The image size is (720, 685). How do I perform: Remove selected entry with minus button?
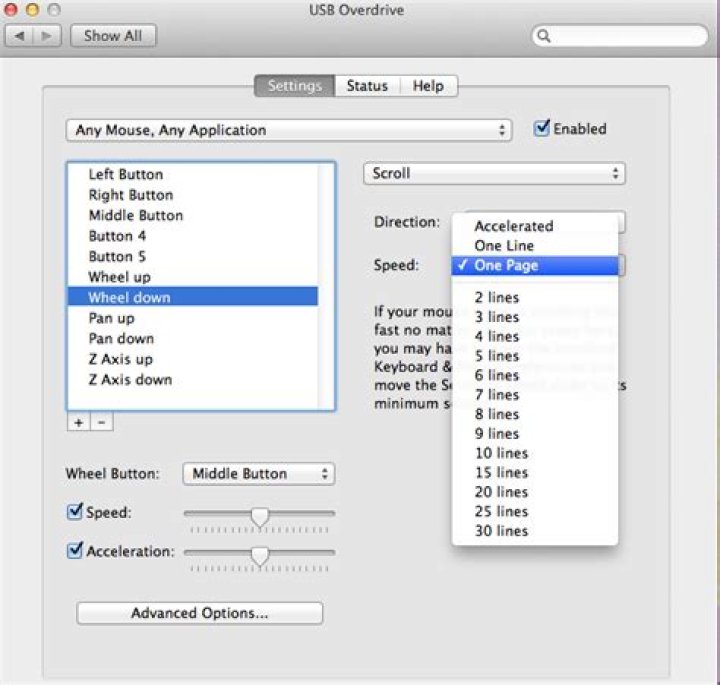click(102, 422)
